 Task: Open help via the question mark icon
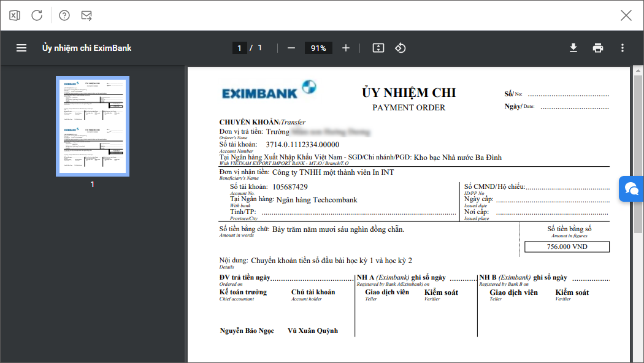64,15
